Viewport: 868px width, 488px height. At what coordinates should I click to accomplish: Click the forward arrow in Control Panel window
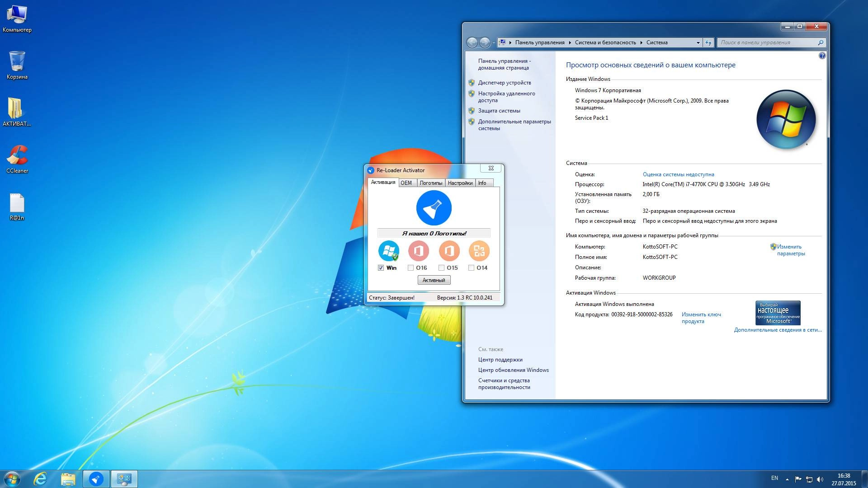point(484,42)
